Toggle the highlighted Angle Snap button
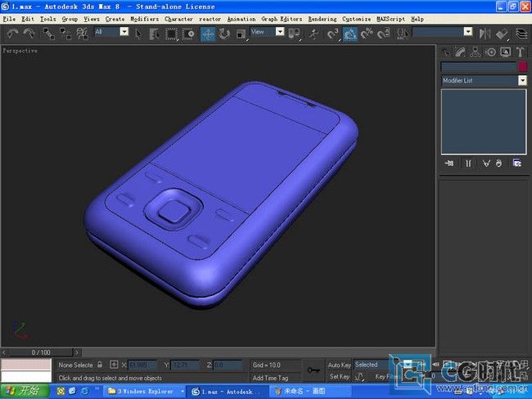Screen dimensions: 532x399 tap(349, 34)
